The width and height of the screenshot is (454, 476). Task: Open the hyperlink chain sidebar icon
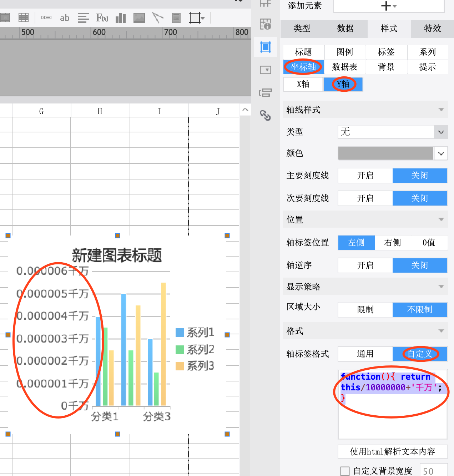265,115
